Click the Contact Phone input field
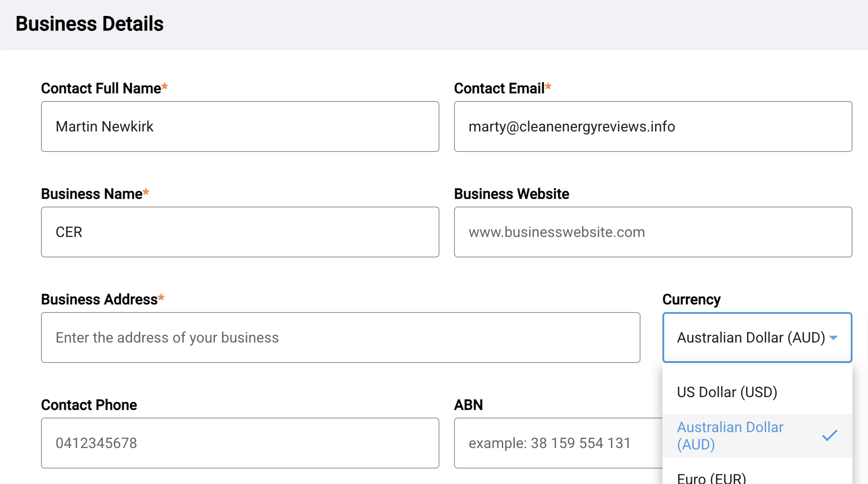 pyautogui.click(x=240, y=443)
